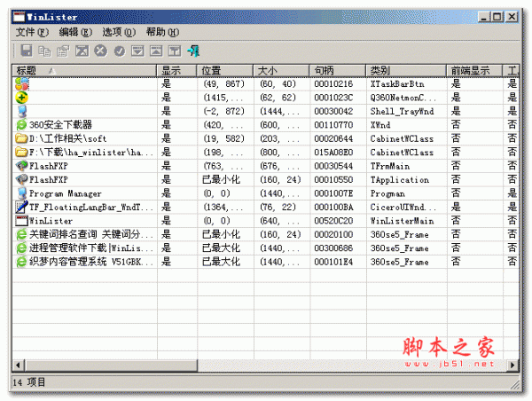Screen dimensions: 532x401
Task: Click the handle cell 000101E4
Action: coord(333,262)
